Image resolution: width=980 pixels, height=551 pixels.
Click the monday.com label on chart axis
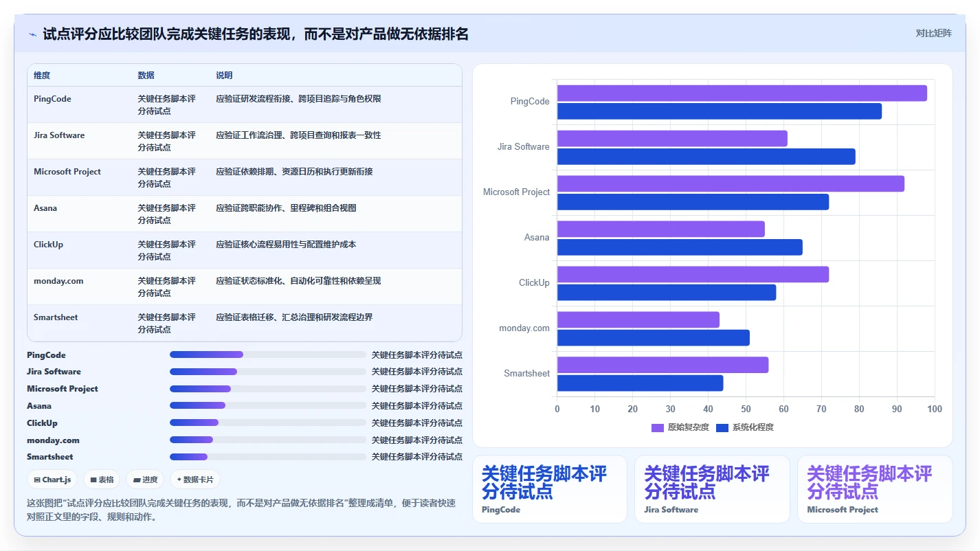pos(524,328)
